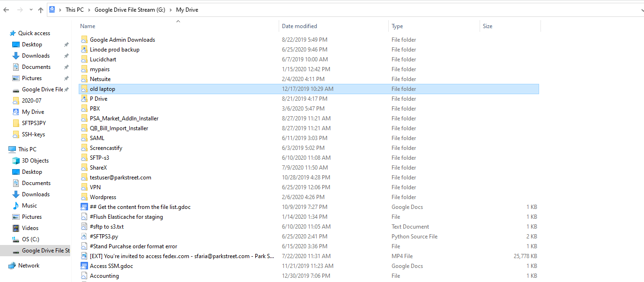Open pinned Pictures under Quick access

click(x=32, y=78)
